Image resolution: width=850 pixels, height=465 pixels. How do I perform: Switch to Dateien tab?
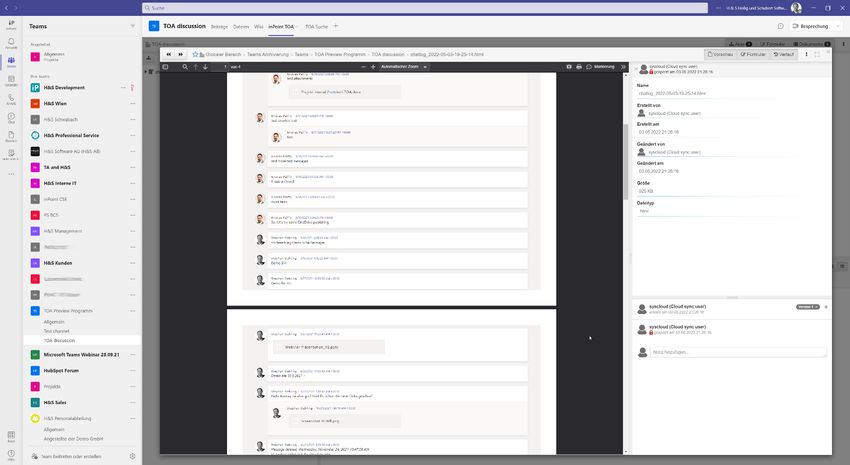[x=241, y=27]
